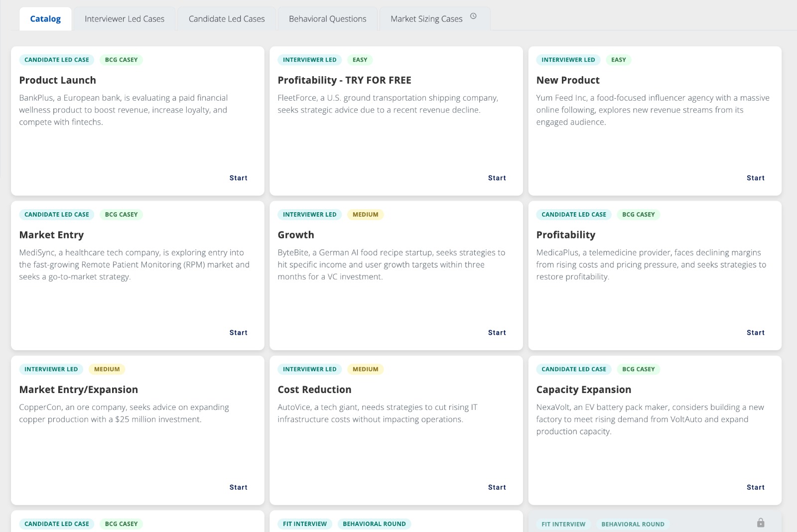Viewport: 797px width, 532px height.
Task: Click the Cost Reduction card title
Action: pos(314,390)
